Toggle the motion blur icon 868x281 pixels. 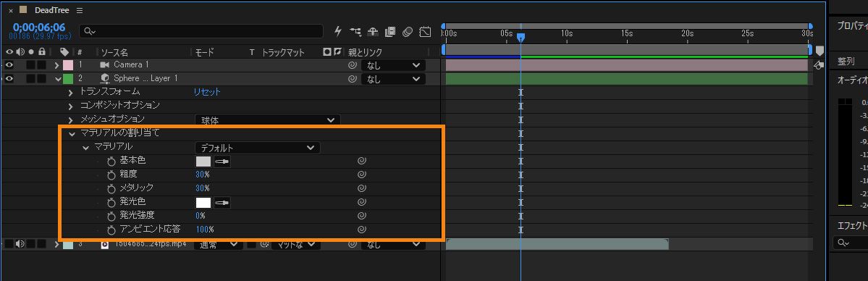(408, 32)
